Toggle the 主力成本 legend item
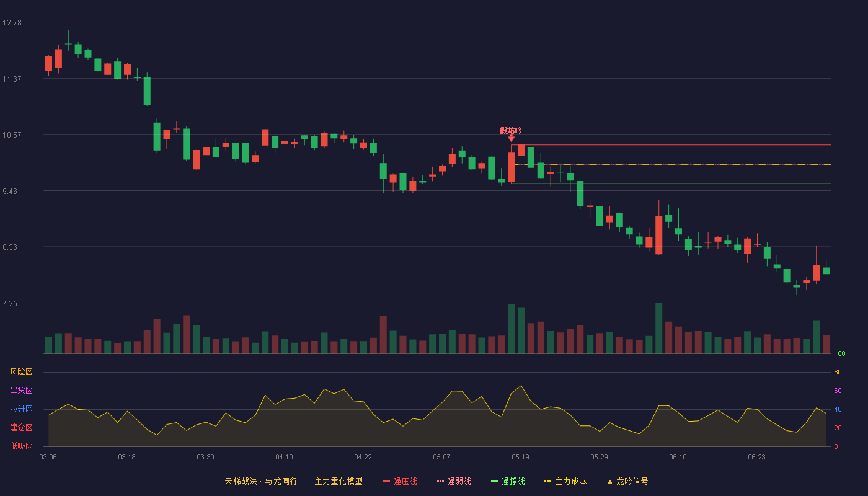Viewport: 868px width, 496px height. point(565,481)
